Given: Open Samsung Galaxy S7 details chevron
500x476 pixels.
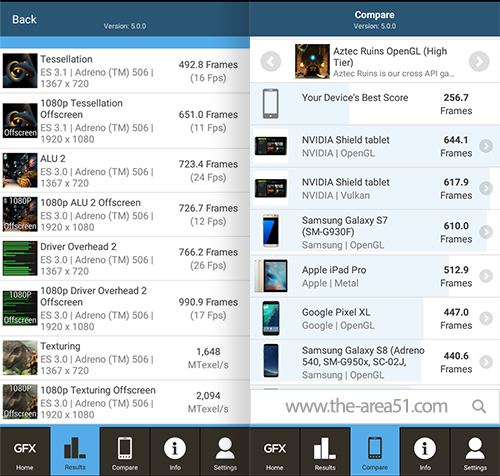Looking at the screenshot, I should 486,232.
